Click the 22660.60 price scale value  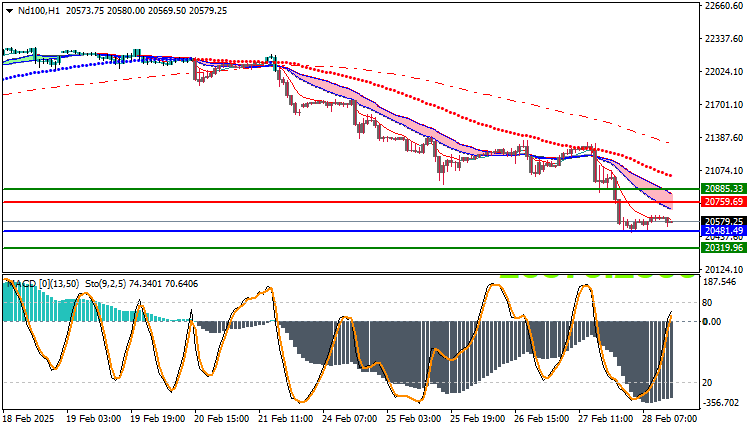[724, 6]
